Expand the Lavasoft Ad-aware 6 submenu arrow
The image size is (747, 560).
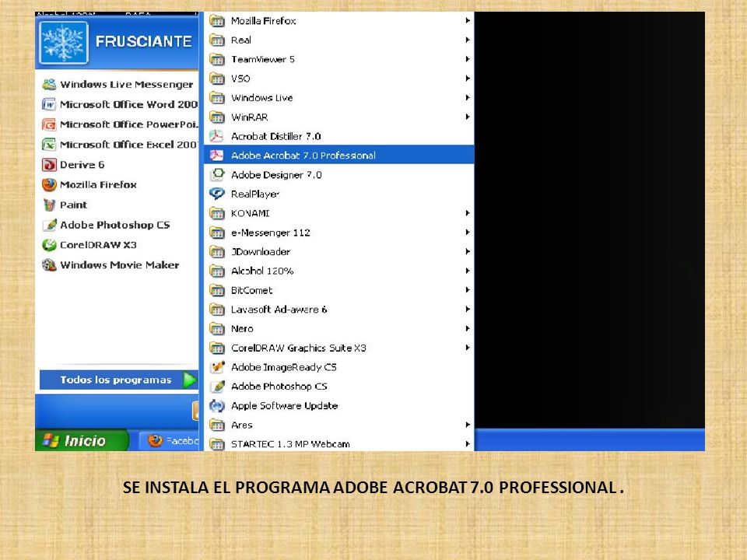click(x=468, y=310)
